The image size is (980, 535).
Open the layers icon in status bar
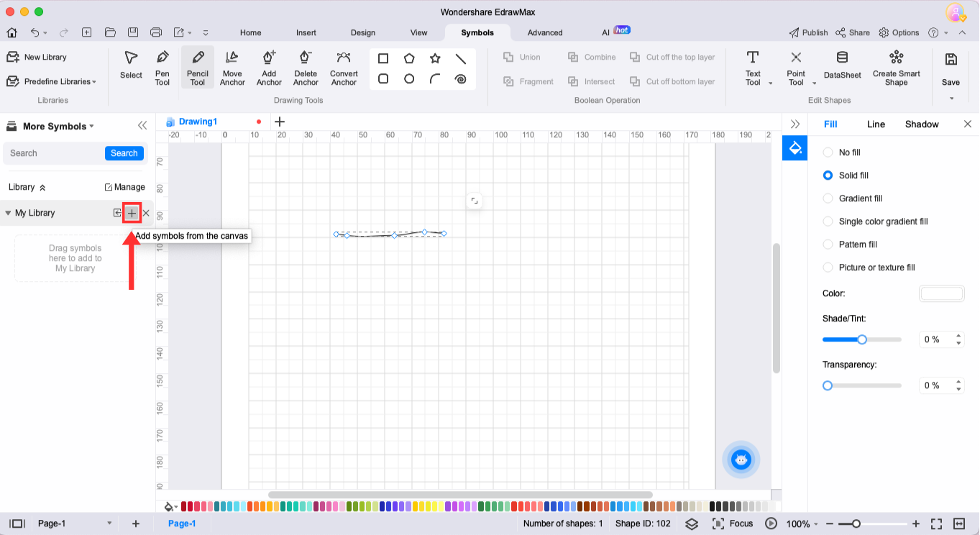(x=692, y=523)
